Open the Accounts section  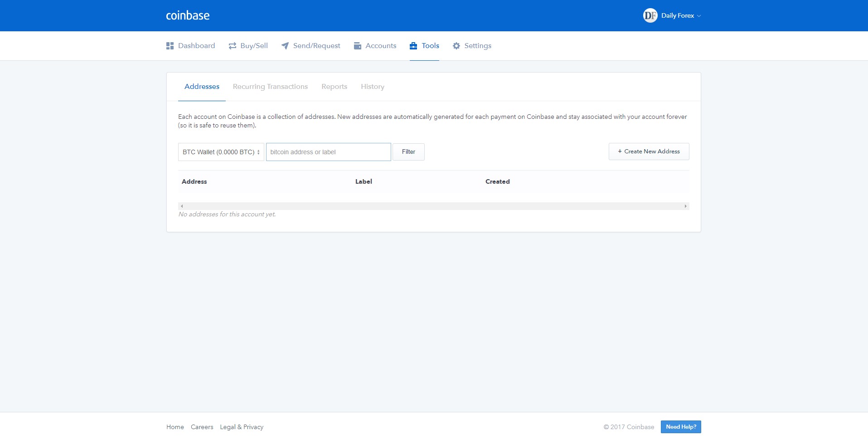coord(375,46)
